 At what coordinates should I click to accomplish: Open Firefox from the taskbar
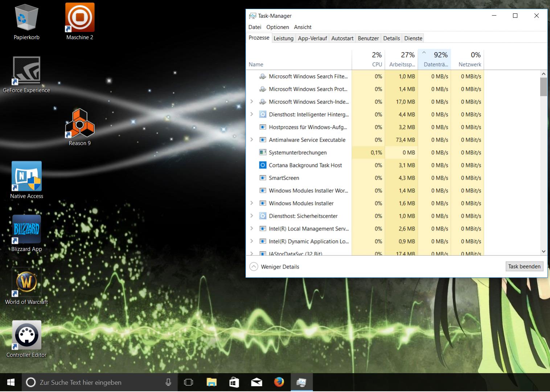tap(279, 382)
